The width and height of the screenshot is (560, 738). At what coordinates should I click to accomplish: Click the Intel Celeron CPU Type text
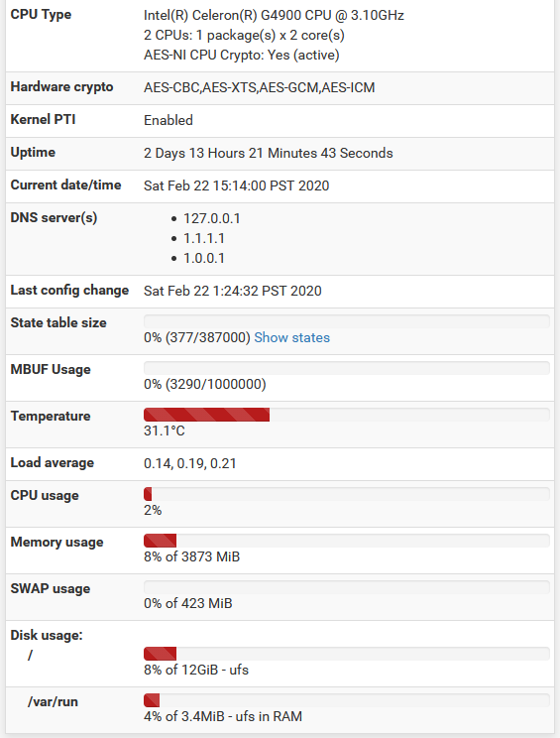pyautogui.click(x=274, y=16)
